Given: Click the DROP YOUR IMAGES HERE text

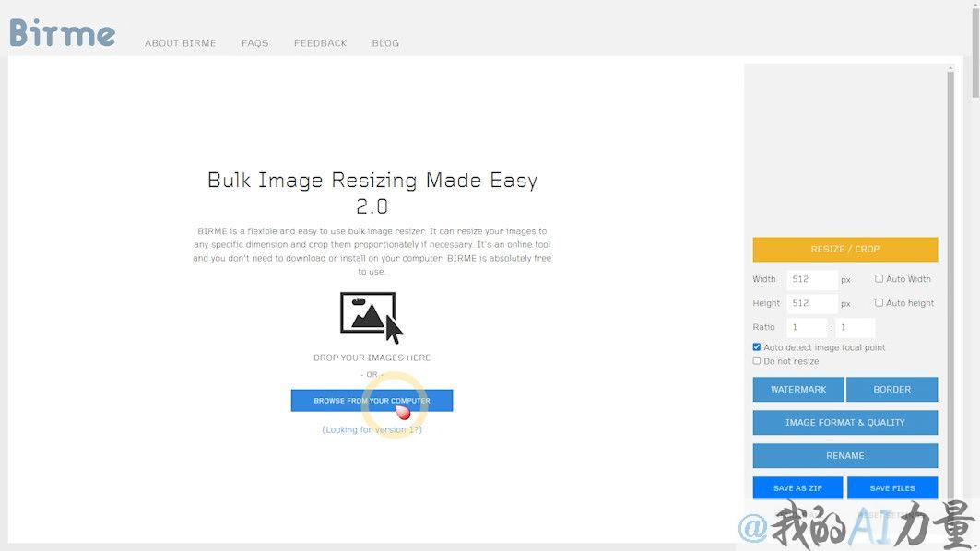Looking at the screenshot, I should click(x=372, y=358).
